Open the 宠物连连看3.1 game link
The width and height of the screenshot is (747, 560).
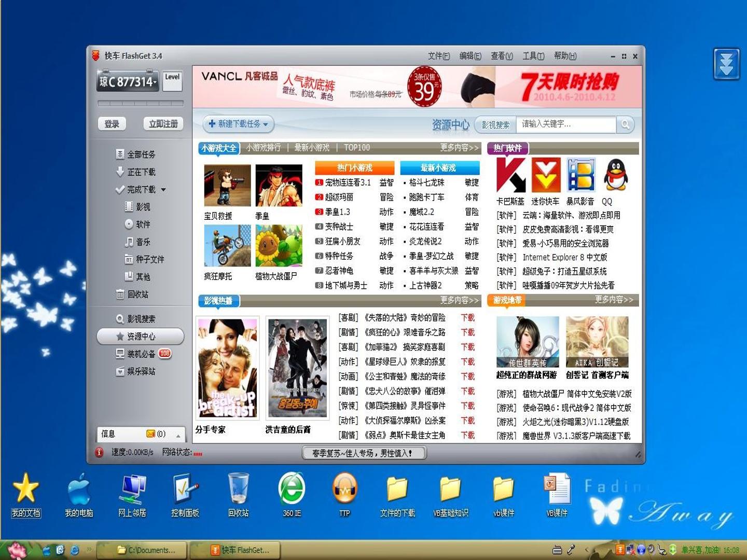click(348, 183)
